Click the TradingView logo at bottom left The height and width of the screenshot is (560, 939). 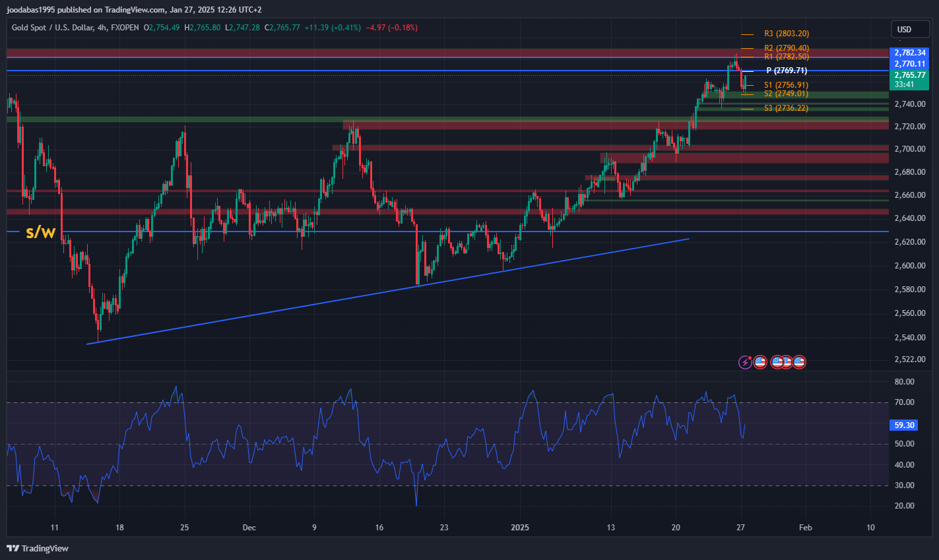click(38, 548)
